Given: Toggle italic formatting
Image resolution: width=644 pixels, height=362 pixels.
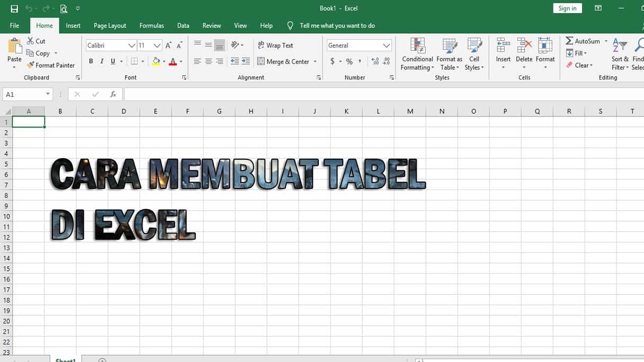Looking at the screenshot, I should tap(101, 61).
